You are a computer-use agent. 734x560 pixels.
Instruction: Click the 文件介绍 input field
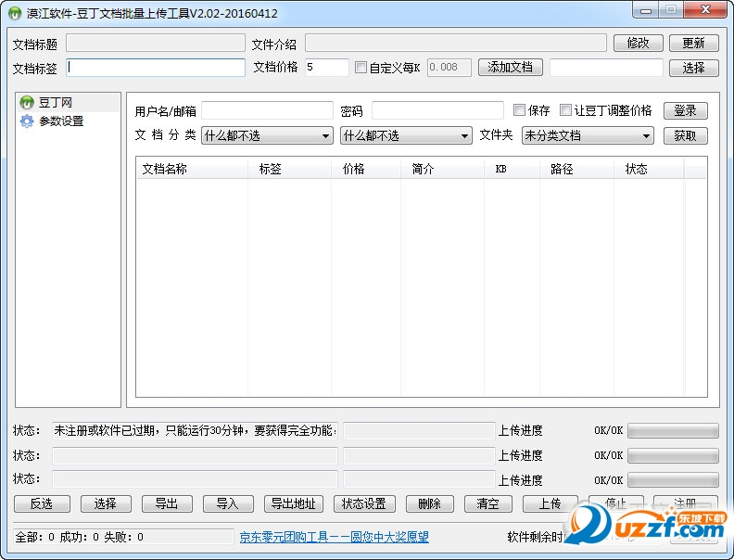click(x=456, y=43)
